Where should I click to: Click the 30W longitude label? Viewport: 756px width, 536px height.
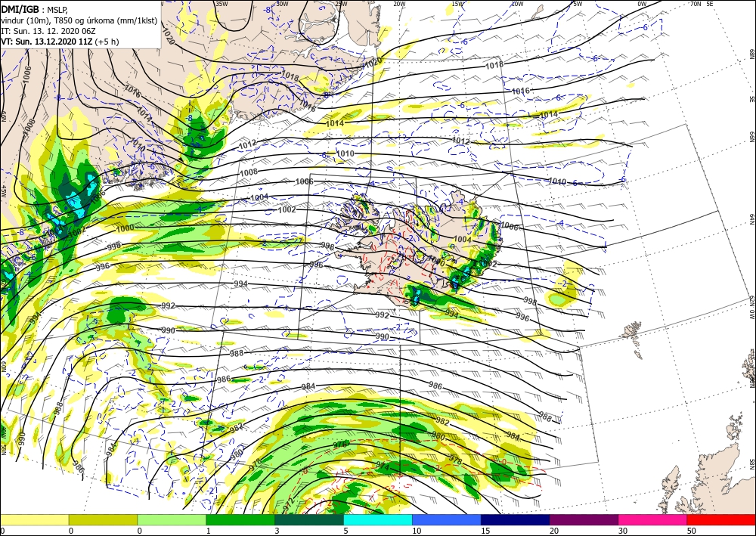pos(282,4)
